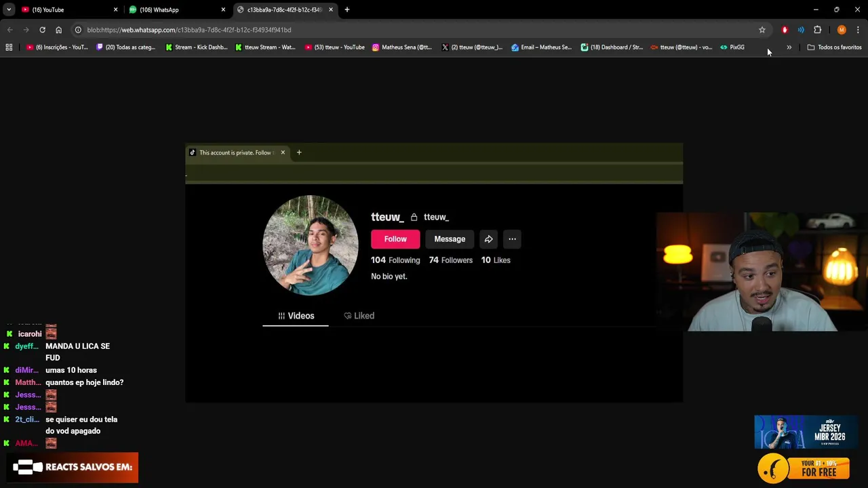This screenshot has width=868, height=488.
Task: Message the tteuw_ account
Action: coord(450,239)
